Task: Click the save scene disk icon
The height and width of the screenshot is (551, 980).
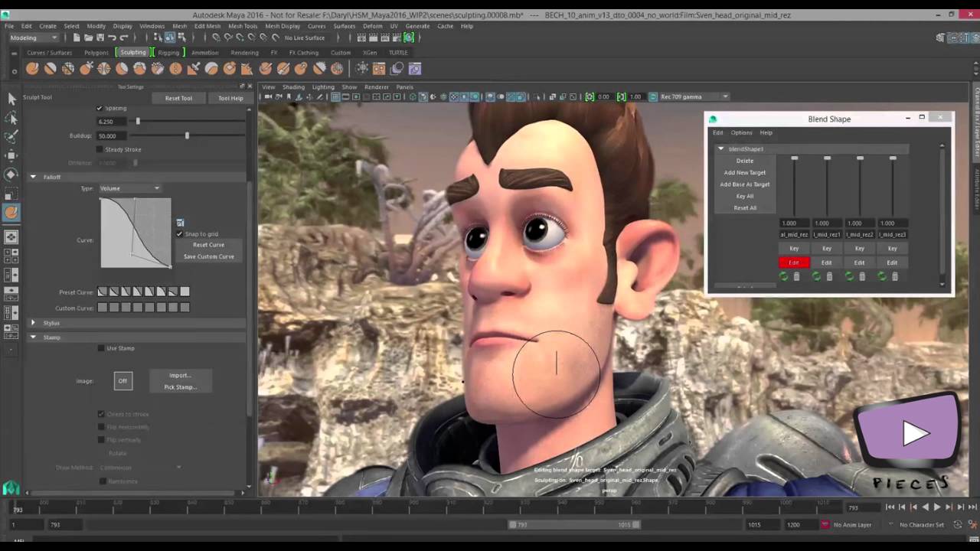Action: pos(100,37)
